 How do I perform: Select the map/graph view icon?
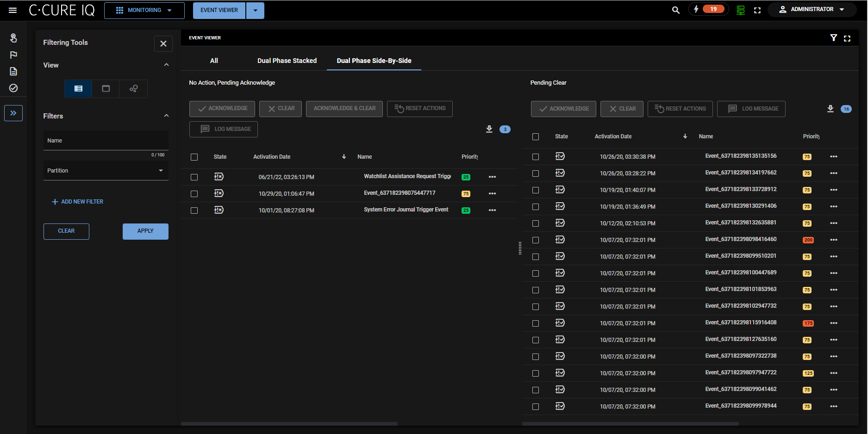click(133, 88)
